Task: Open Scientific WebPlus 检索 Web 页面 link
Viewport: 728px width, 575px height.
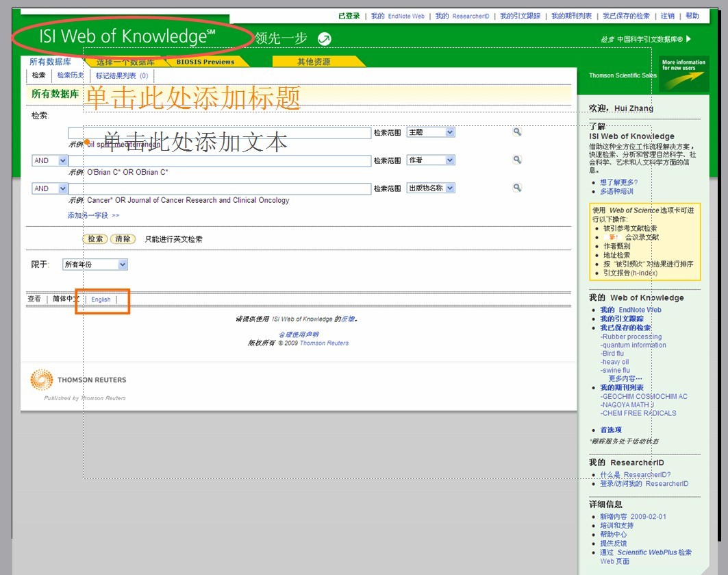Action: (645, 556)
